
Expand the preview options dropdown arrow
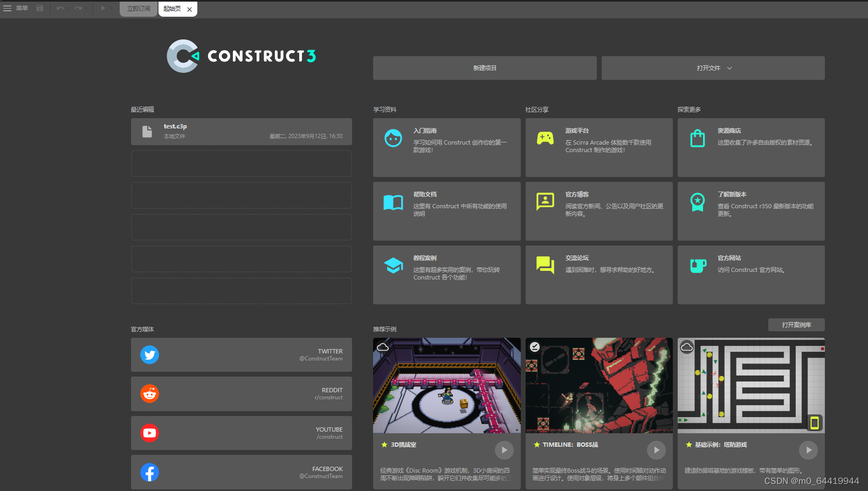pos(111,9)
